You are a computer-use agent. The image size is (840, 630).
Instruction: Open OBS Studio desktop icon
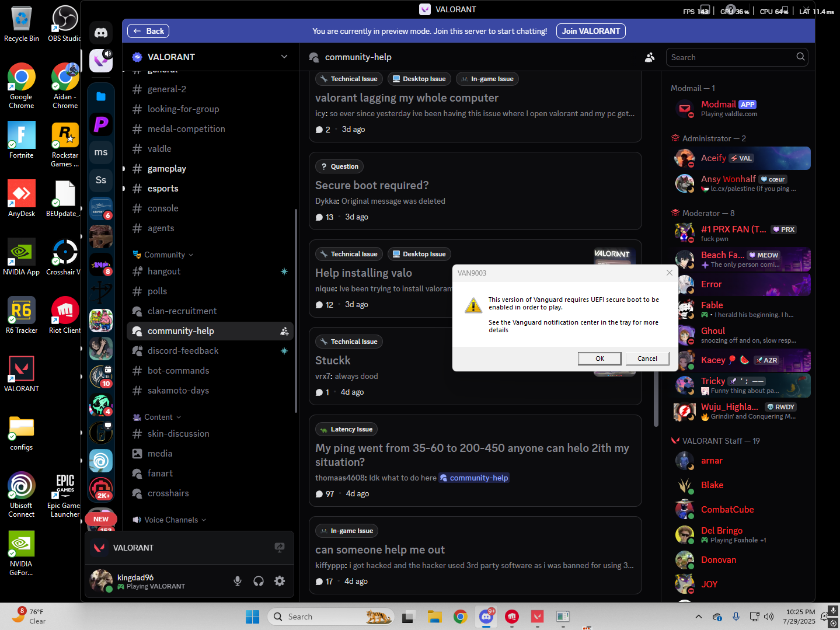coord(65,24)
